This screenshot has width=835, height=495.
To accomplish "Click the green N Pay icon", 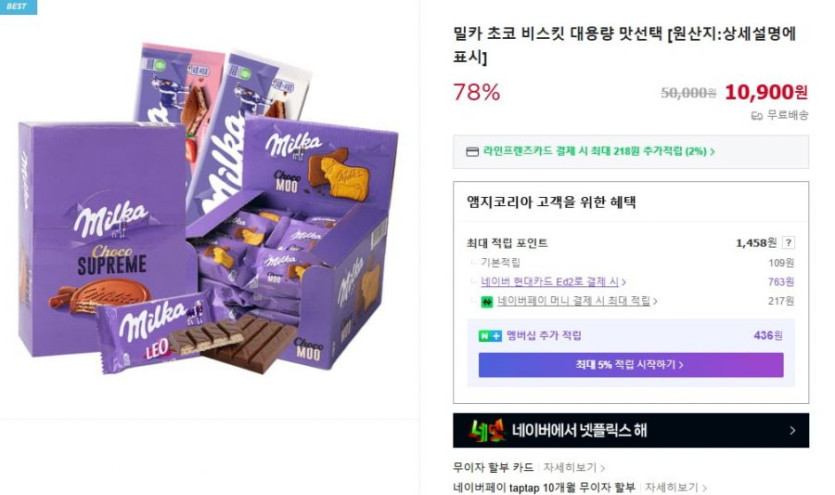I will click(x=487, y=302).
